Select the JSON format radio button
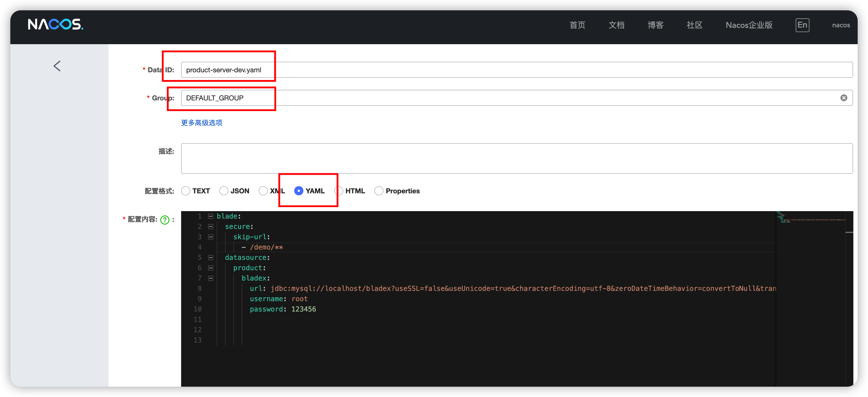Viewport: 868px width, 397px height. click(x=224, y=191)
